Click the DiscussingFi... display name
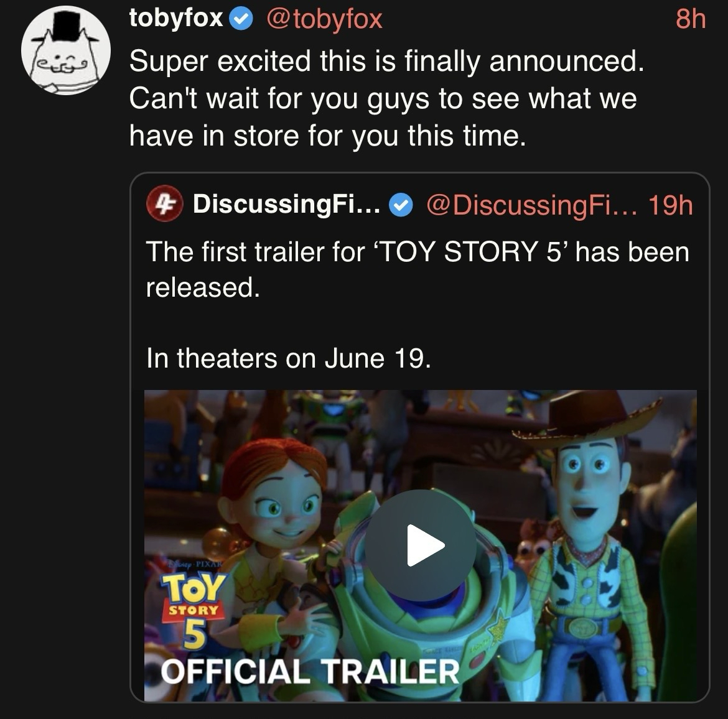Screen dimensions: 728x719 [286, 204]
